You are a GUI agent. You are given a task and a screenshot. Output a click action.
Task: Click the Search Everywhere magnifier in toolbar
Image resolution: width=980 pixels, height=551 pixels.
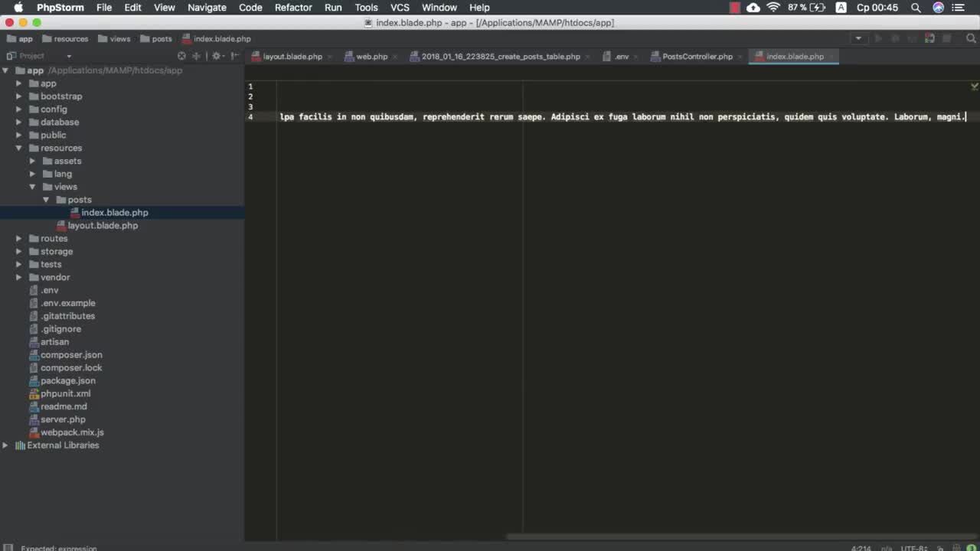(971, 38)
